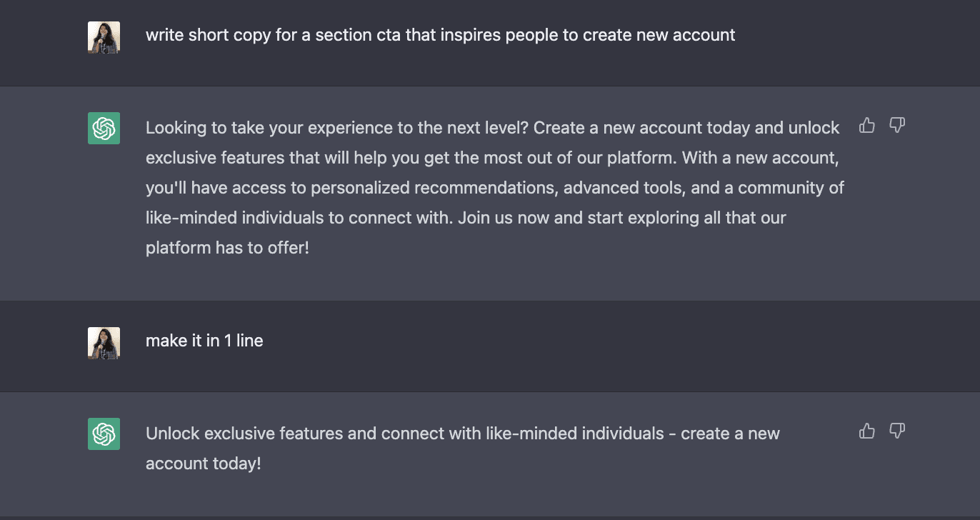The height and width of the screenshot is (520, 980).
Task: Click the line starting 'like-minded individuals to connect with'
Action: [x=466, y=218]
